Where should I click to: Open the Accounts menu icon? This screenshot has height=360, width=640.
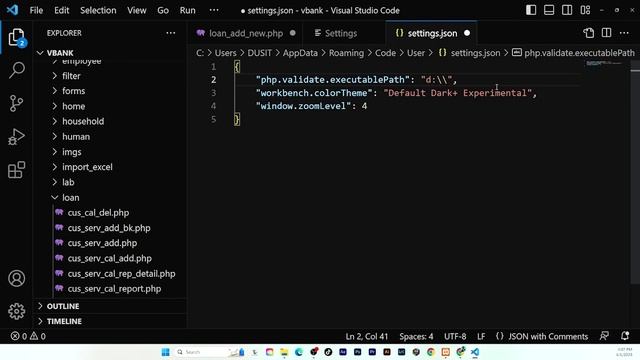click(16, 278)
